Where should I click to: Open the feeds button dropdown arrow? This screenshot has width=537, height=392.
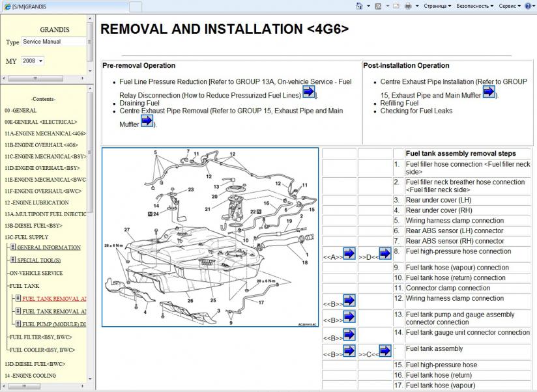click(387, 6)
